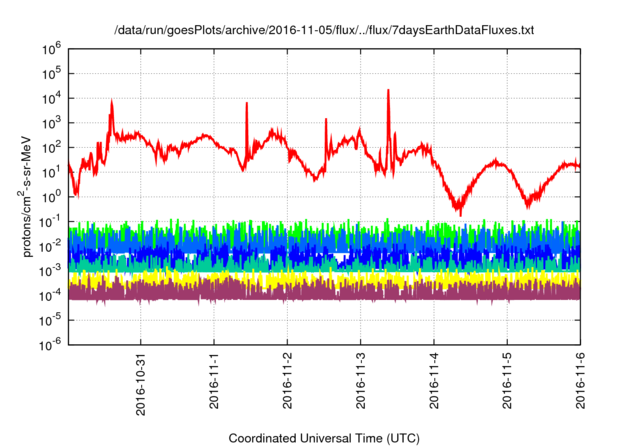Click the y-axis label protons/cm²-s-sr-MeV
The width and height of the screenshot is (640, 448).
pyautogui.click(x=30, y=196)
